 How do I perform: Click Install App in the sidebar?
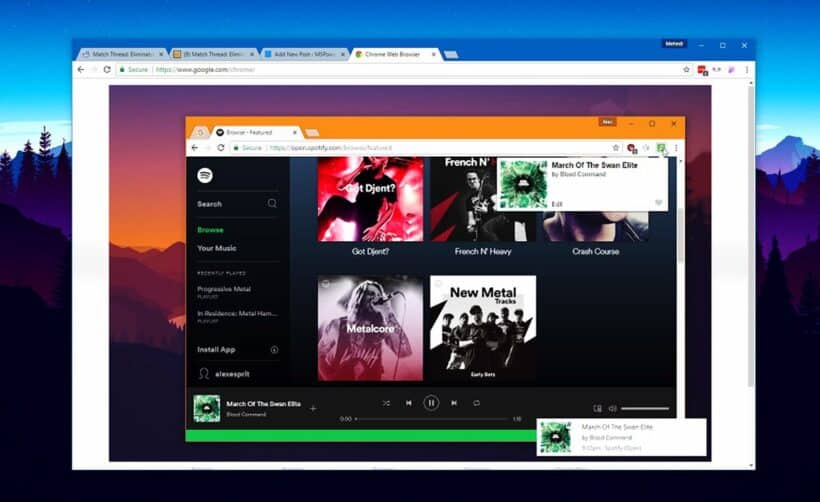pyautogui.click(x=216, y=349)
